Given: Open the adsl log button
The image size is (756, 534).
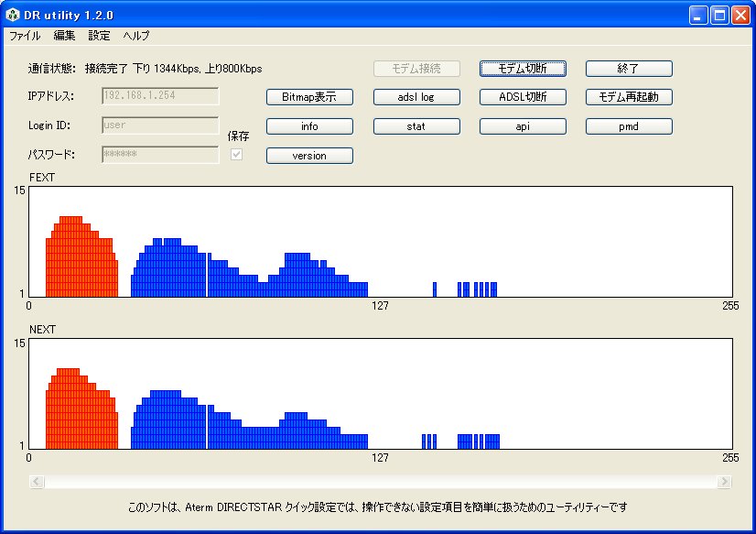Looking at the screenshot, I should tap(416, 97).
